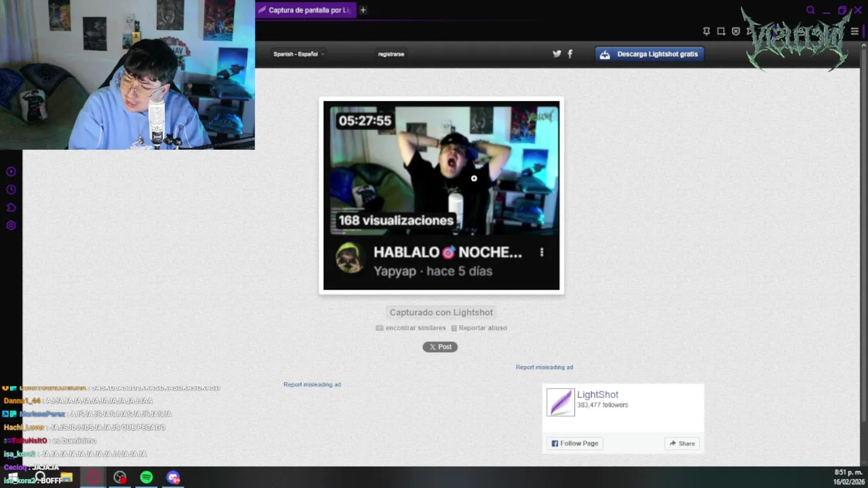This screenshot has height=488, width=868.
Task: Open History from the clock sidebar icon
Action: tap(11, 190)
